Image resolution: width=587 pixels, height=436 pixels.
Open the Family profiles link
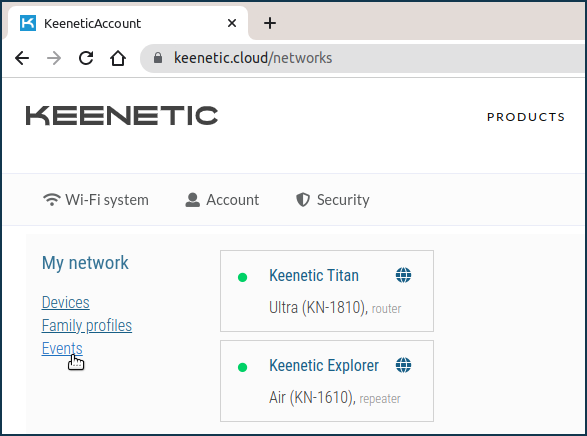click(x=87, y=325)
